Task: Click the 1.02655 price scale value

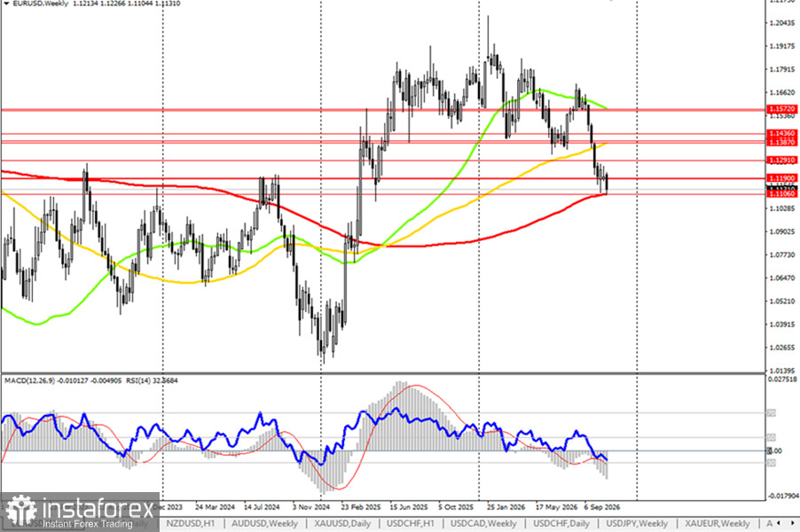Action: [782, 348]
